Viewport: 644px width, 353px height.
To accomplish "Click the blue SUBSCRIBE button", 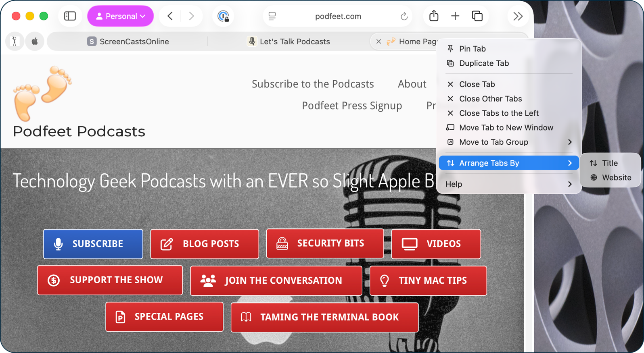I will point(93,244).
